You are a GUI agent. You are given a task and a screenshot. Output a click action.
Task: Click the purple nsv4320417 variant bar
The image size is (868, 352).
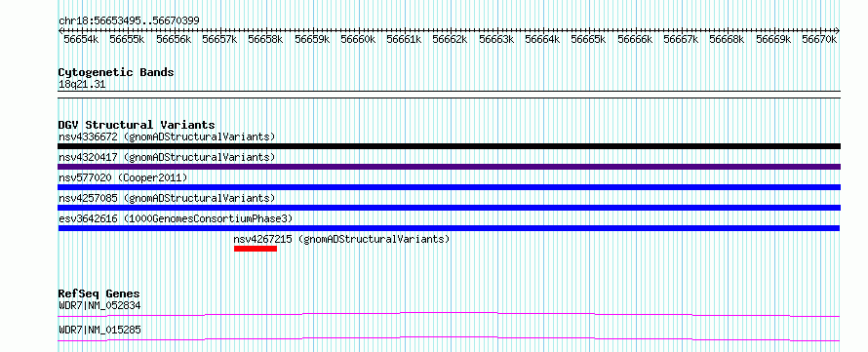(450, 167)
